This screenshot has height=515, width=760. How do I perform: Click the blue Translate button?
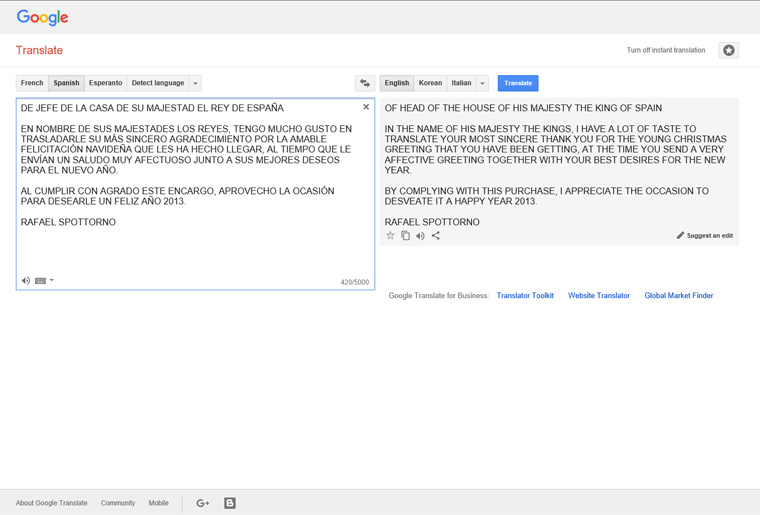point(518,83)
